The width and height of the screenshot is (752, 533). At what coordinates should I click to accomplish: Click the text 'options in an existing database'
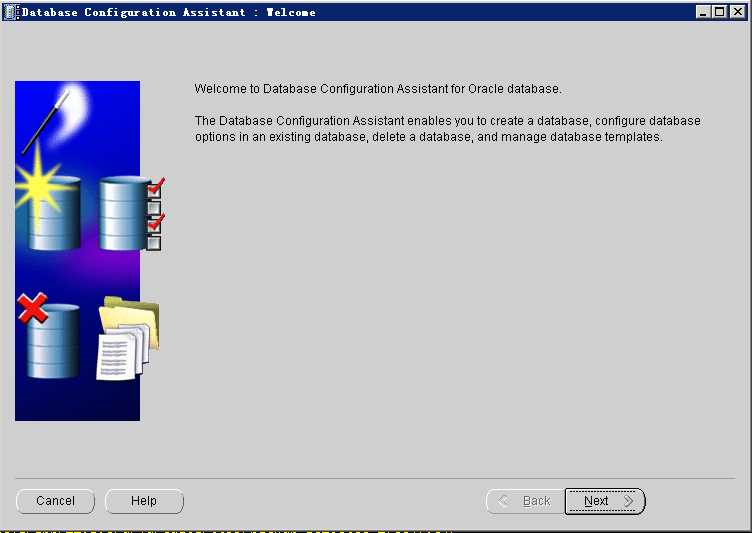click(282, 137)
